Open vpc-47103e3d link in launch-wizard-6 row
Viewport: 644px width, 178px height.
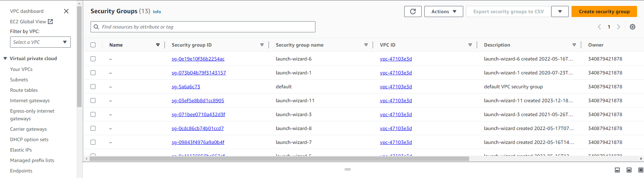(x=396, y=59)
